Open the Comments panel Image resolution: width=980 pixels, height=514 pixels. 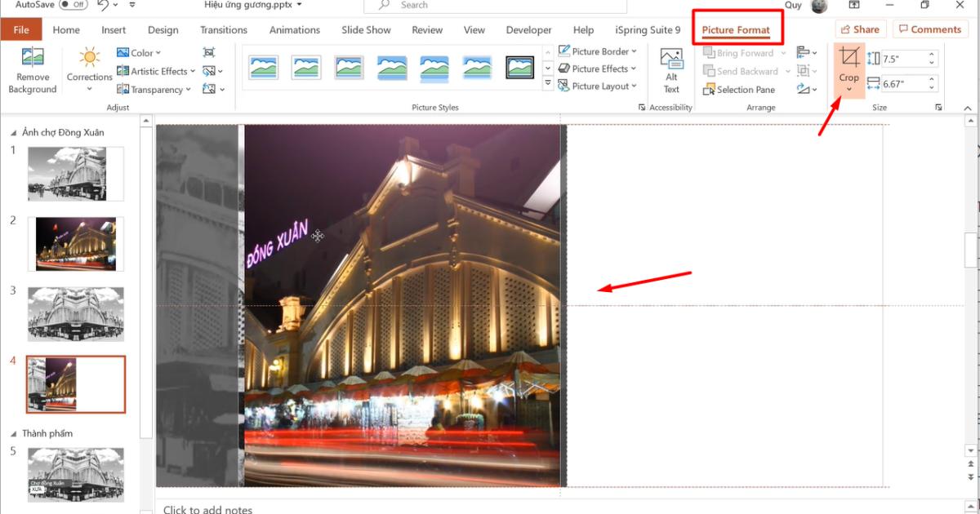click(x=930, y=29)
